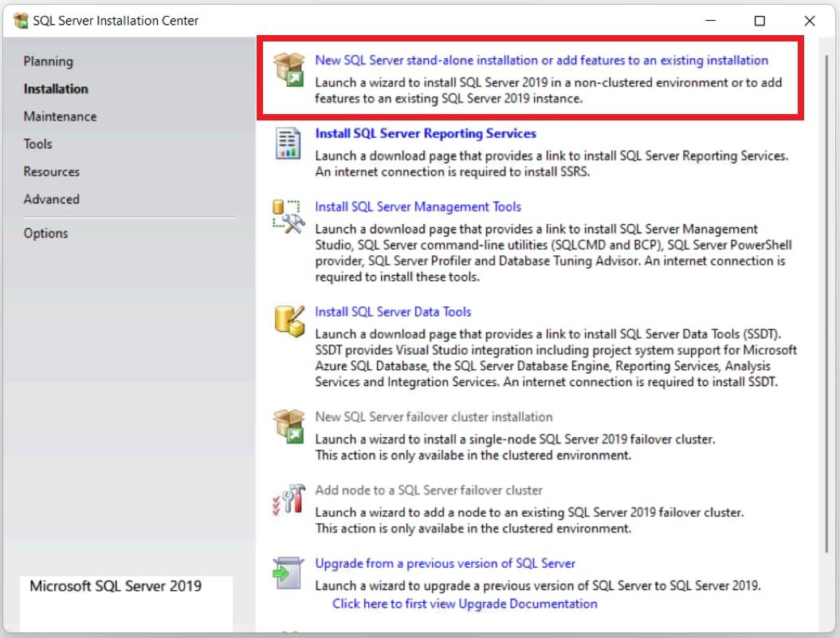Screen dimensions: 840x638
Task: Launch New SQL Server stand-alone installation link
Action: point(541,60)
